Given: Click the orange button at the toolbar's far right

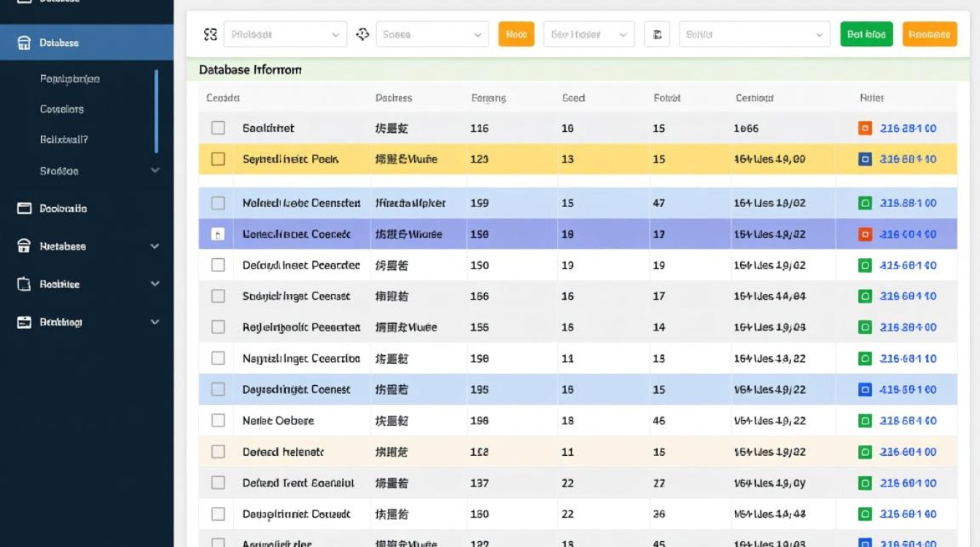Looking at the screenshot, I should click(x=929, y=34).
